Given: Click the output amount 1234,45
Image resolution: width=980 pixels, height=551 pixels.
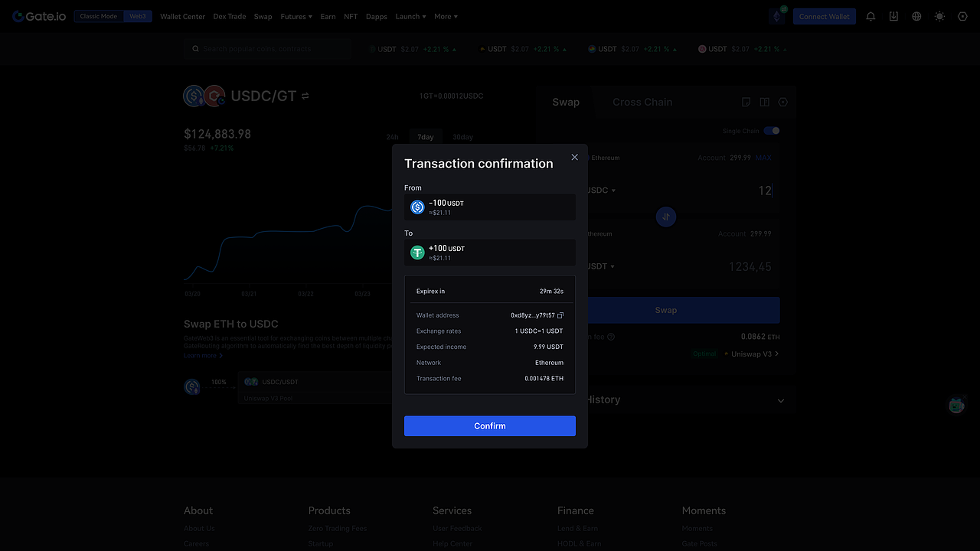Looking at the screenshot, I should click(750, 266).
